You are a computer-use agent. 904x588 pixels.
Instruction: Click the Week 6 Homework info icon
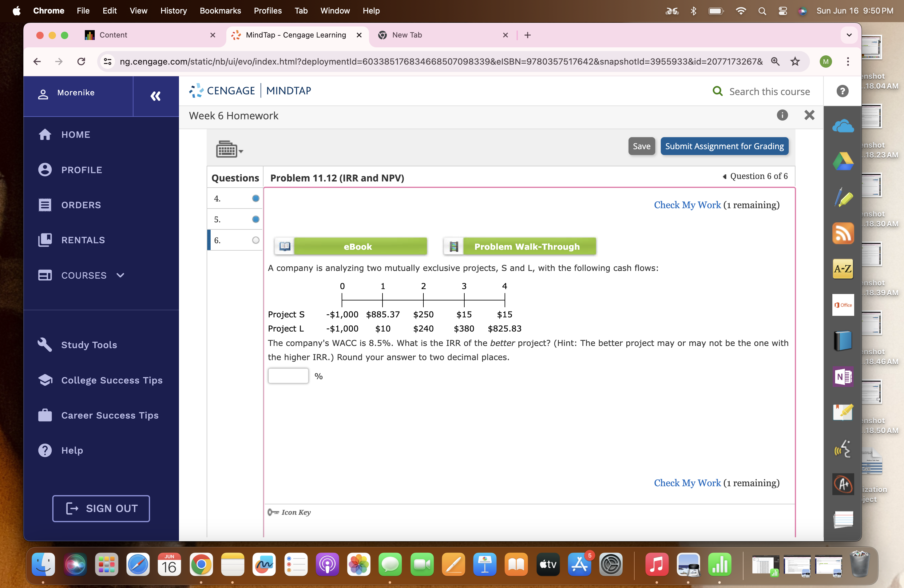(783, 115)
